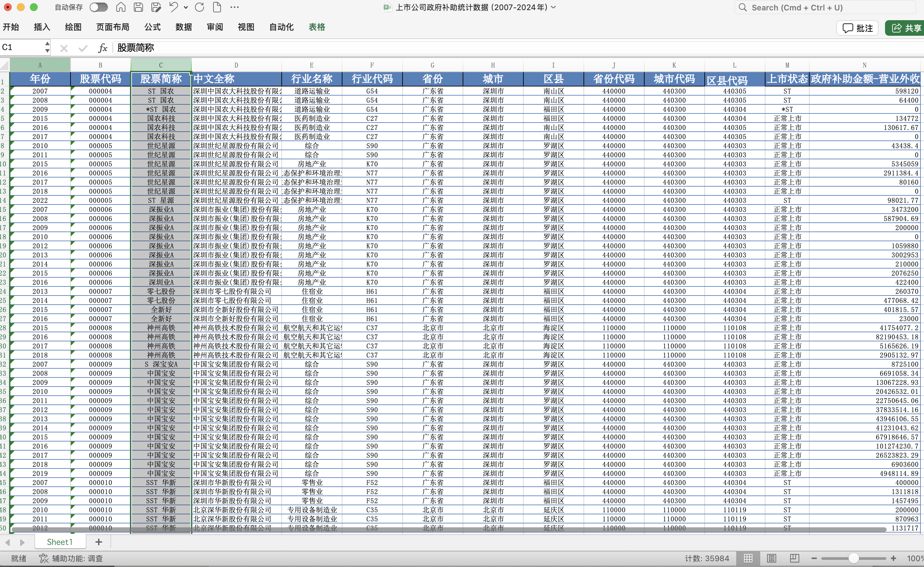Click the Undo arrow icon
924x567 pixels.
tap(173, 7)
